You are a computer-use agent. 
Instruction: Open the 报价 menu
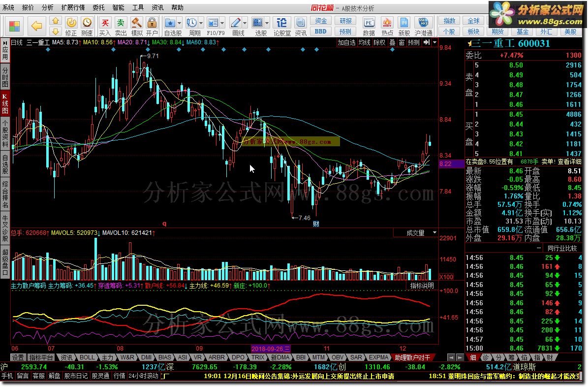point(28,7)
